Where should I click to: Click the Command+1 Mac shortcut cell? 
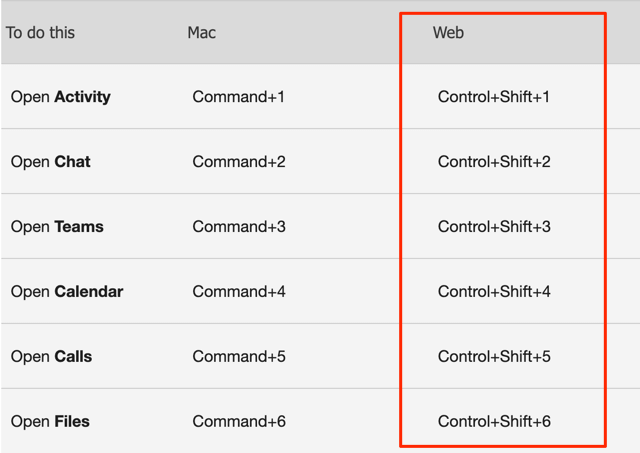(238, 97)
